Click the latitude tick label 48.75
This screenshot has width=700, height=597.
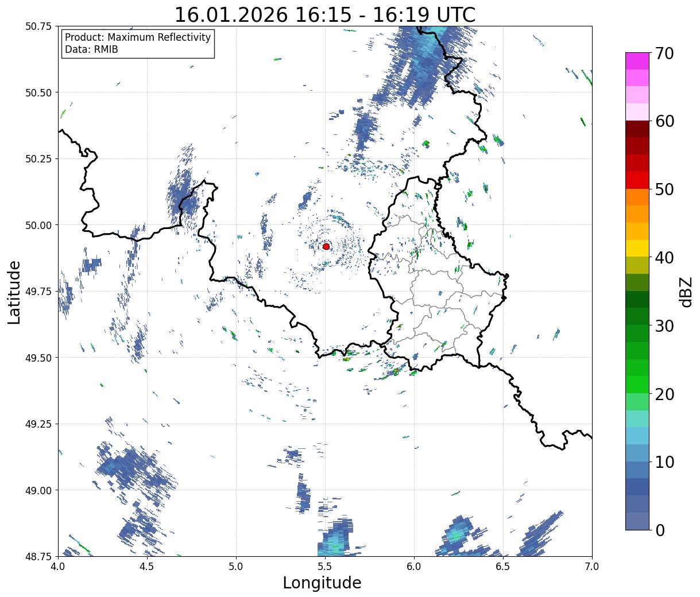click(x=38, y=556)
